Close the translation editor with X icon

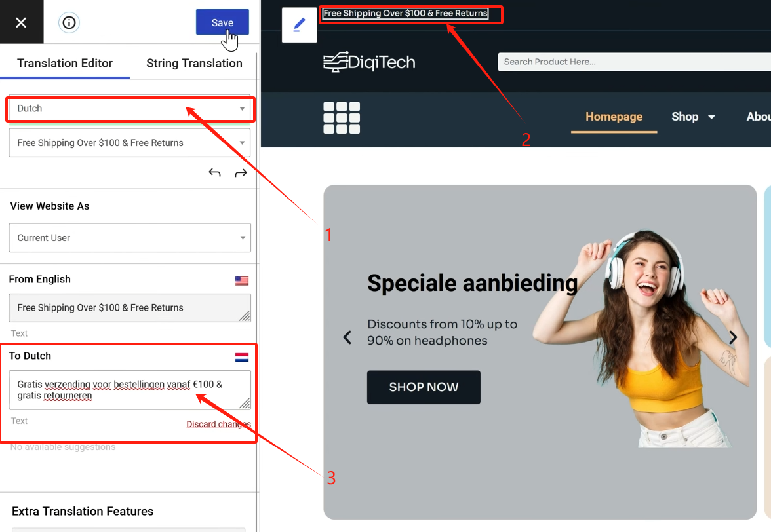pos(21,22)
